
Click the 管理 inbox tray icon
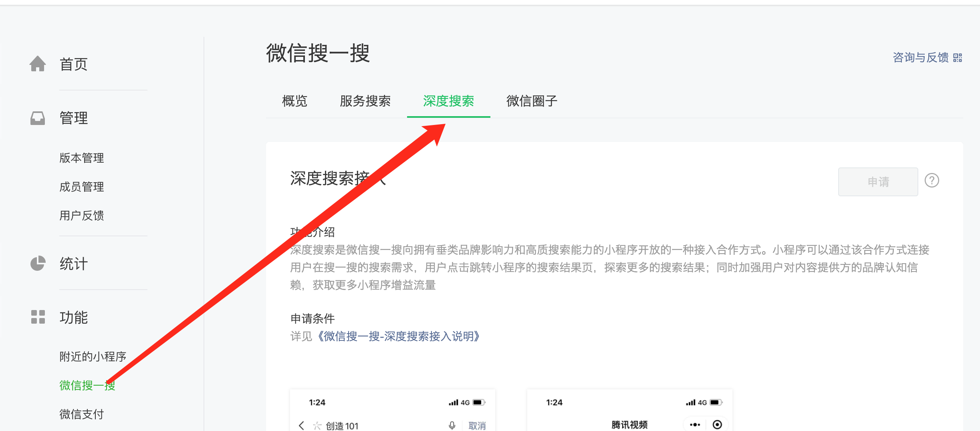click(x=38, y=118)
